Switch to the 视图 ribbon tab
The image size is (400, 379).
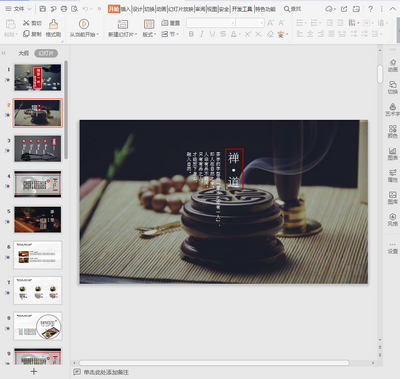pos(212,9)
